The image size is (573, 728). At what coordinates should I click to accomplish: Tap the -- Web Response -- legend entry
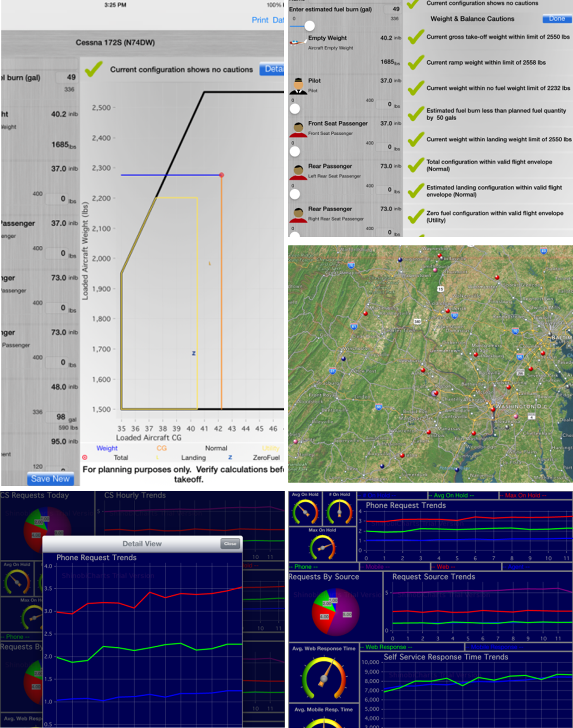point(386,647)
